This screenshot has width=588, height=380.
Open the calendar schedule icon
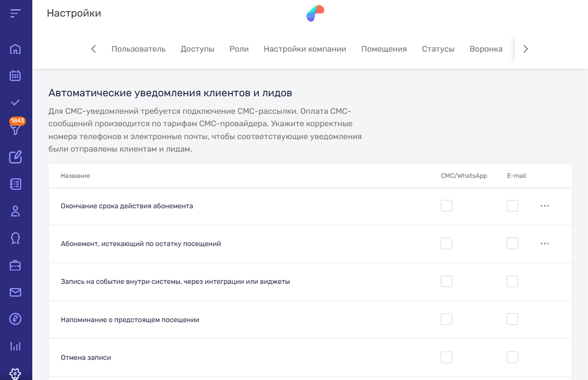pyautogui.click(x=15, y=75)
